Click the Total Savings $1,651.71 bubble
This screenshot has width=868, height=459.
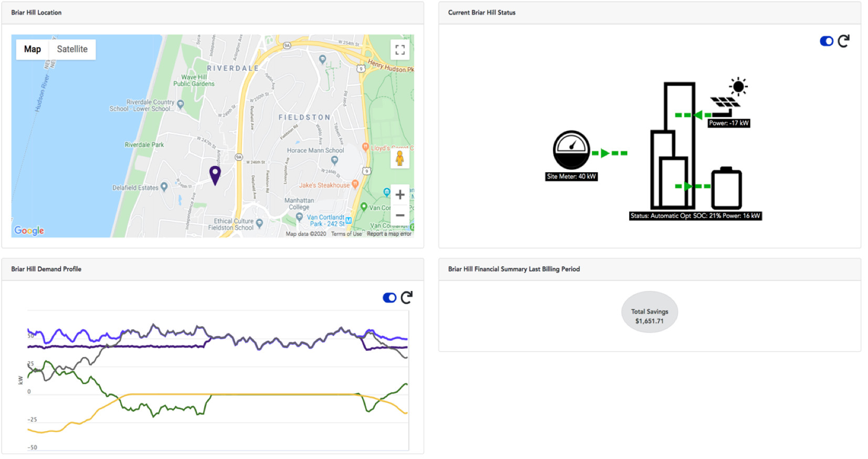click(x=650, y=312)
